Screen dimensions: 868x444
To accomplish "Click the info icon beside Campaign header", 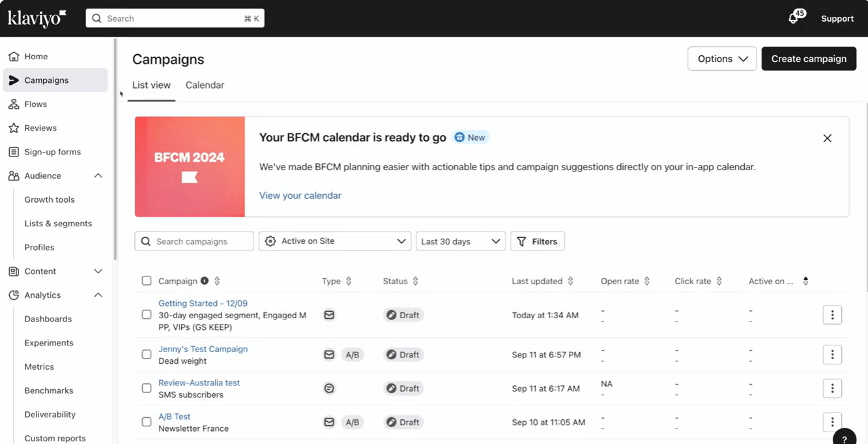I will pos(205,281).
